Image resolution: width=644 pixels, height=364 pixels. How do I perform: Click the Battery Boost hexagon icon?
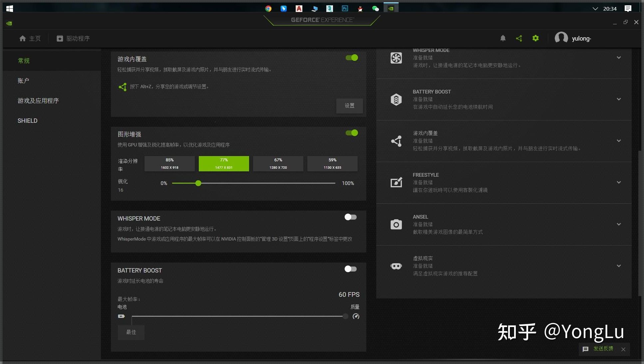(x=396, y=99)
